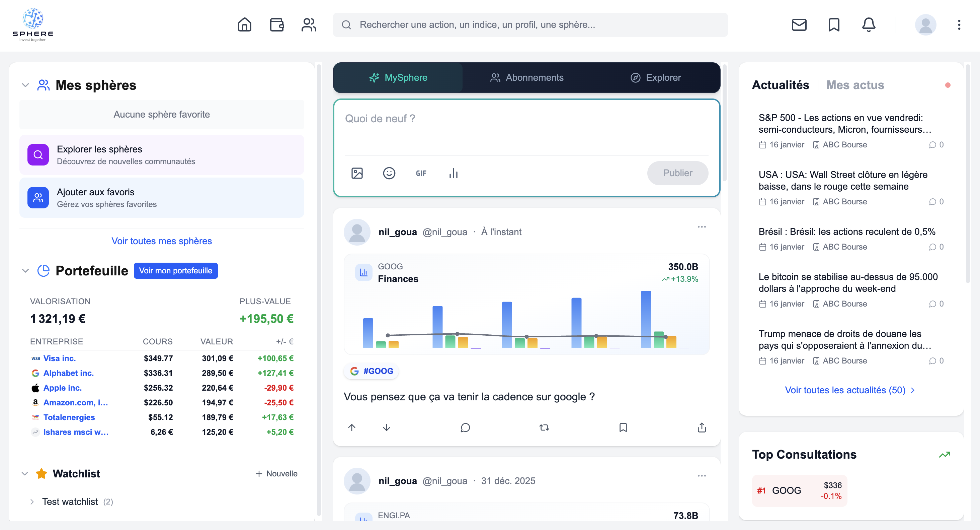This screenshot has height=530, width=980.
Task: Switch to the Mes actus tab
Action: (x=855, y=85)
